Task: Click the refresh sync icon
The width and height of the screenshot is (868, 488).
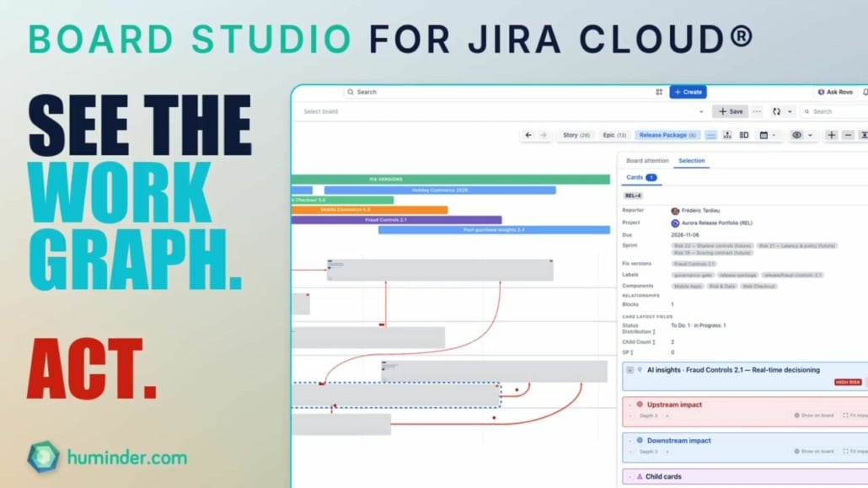Action: click(x=777, y=111)
